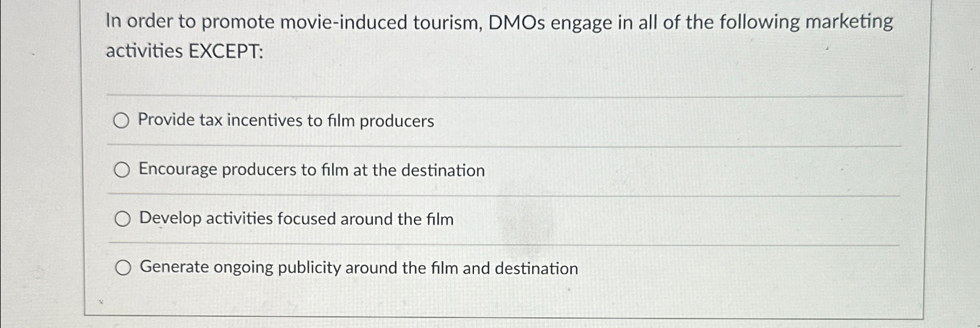Select the 'Provide tax incentives to film producers' radio button
980x328 pixels.
[121, 121]
